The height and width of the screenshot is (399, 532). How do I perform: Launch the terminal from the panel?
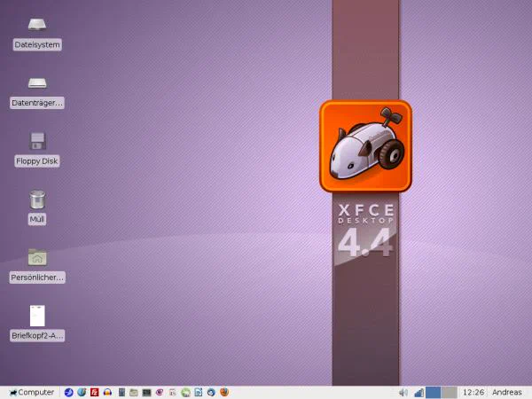pyautogui.click(x=146, y=393)
